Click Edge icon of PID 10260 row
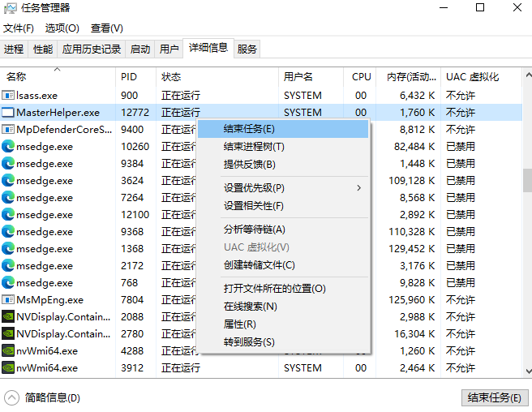The width and height of the screenshot is (532, 412). click(8, 146)
